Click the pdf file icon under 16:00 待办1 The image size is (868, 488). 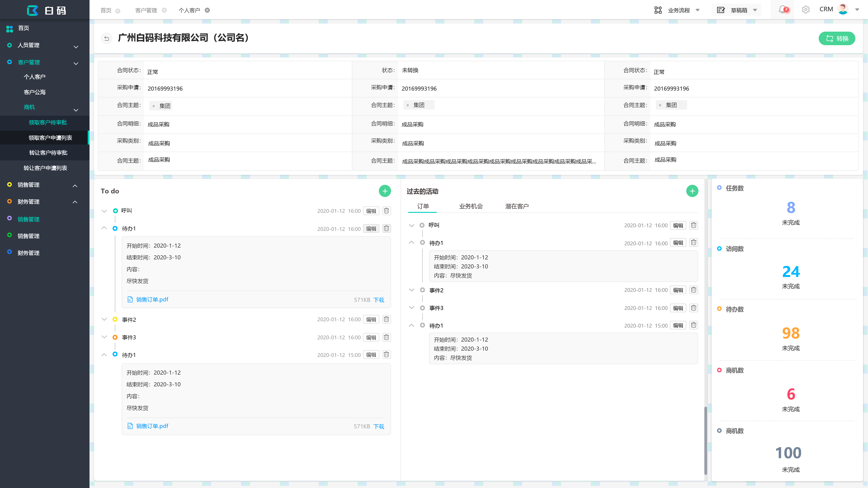coord(130,299)
